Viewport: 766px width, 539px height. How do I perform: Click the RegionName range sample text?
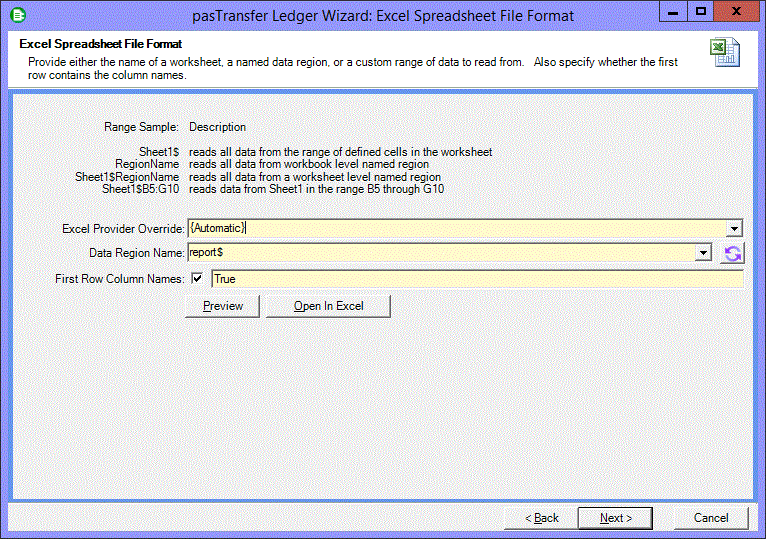point(147,164)
